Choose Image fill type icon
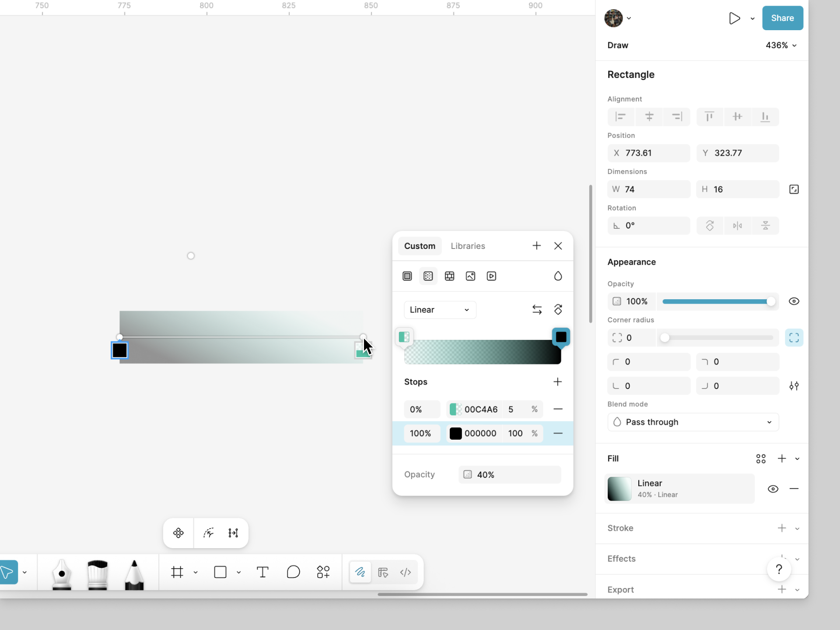Image resolution: width=840 pixels, height=630 pixels. (470, 276)
